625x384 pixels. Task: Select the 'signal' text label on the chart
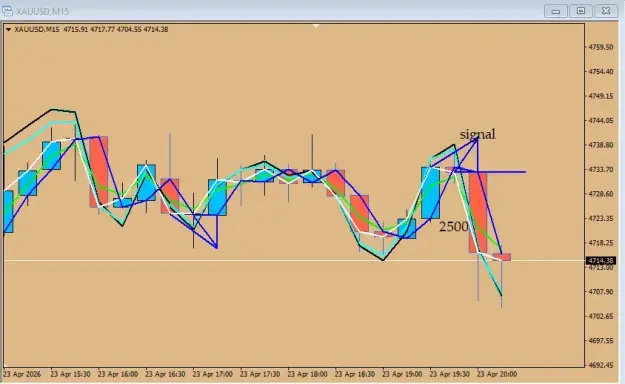478,134
